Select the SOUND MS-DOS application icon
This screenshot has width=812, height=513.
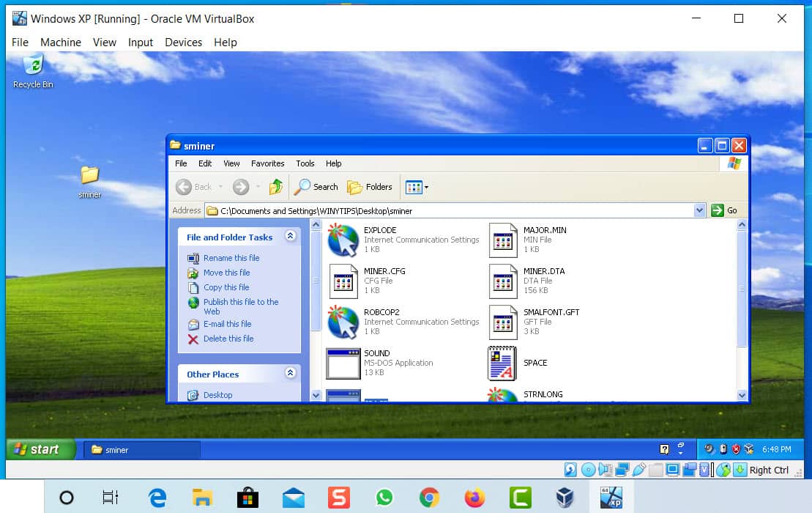343,363
